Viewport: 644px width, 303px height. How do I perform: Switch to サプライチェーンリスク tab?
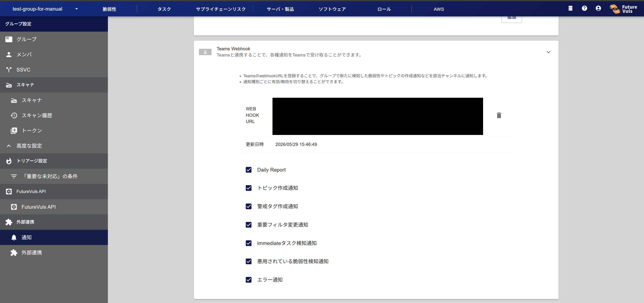pos(221,9)
